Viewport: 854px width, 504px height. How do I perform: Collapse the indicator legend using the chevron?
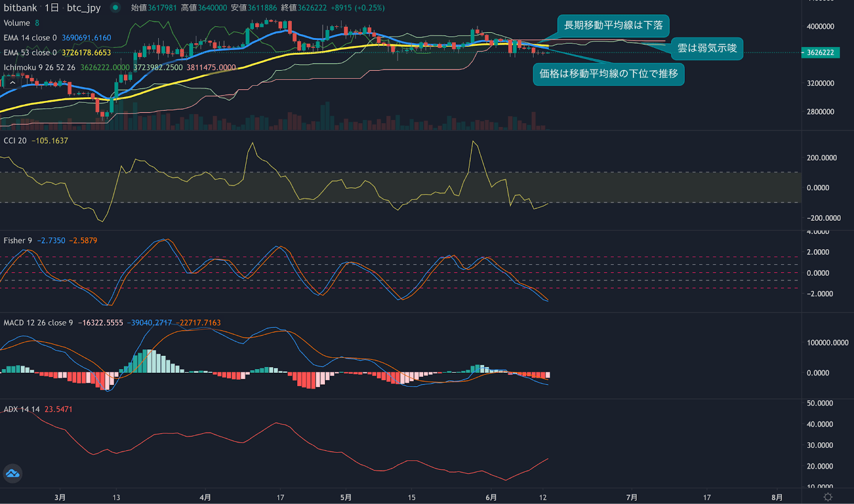(12, 82)
